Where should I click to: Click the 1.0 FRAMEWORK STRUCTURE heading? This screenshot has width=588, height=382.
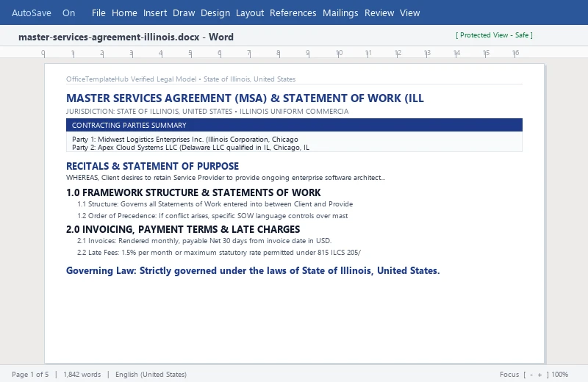click(193, 192)
